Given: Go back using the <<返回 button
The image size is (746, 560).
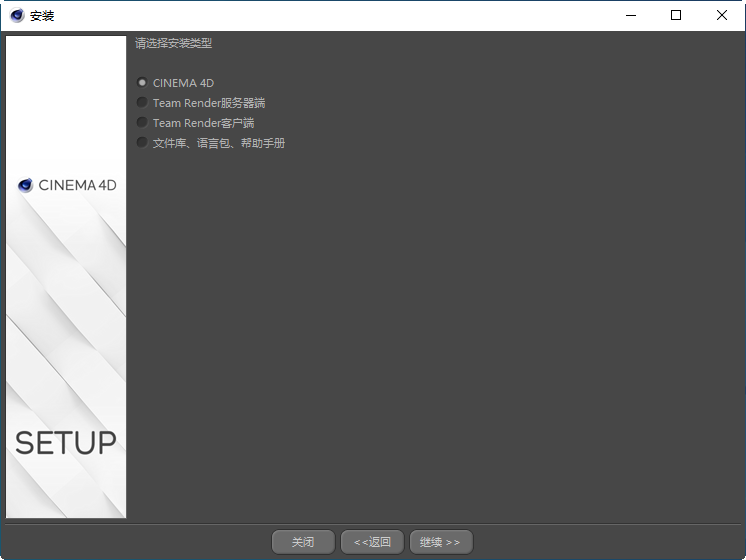Looking at the screenshot, I should pos(372,542).
